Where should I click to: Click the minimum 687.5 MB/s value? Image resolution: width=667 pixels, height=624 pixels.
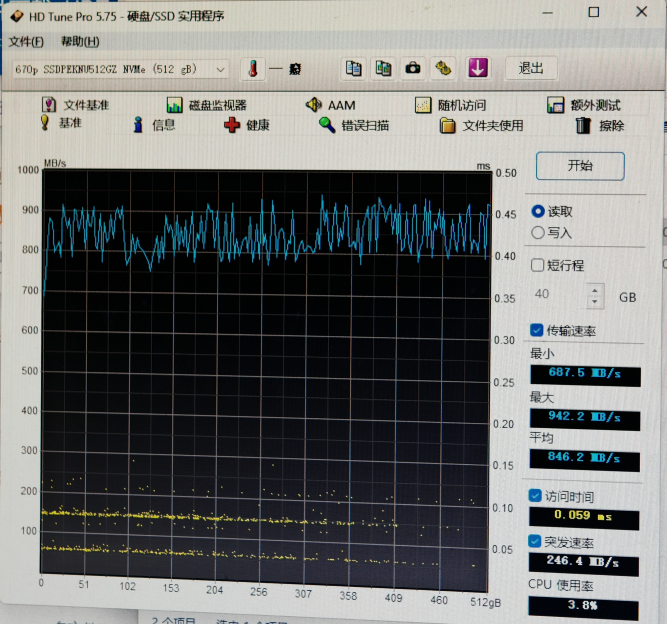coord(585,375)
